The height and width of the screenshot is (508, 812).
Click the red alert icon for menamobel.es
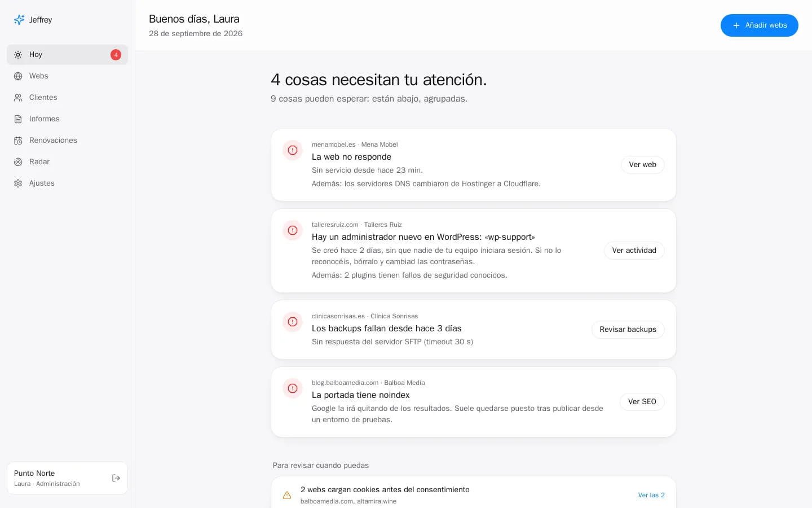293,150
